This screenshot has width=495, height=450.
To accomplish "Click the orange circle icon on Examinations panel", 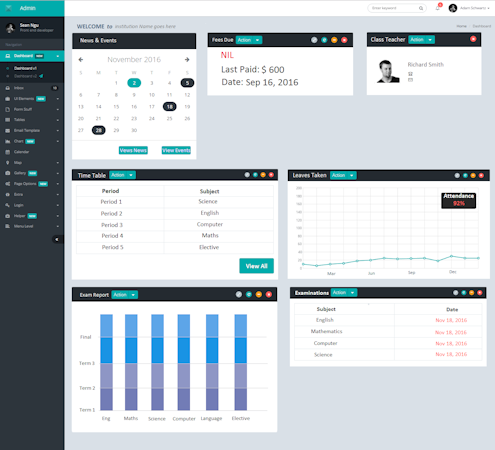I will 471,293.
